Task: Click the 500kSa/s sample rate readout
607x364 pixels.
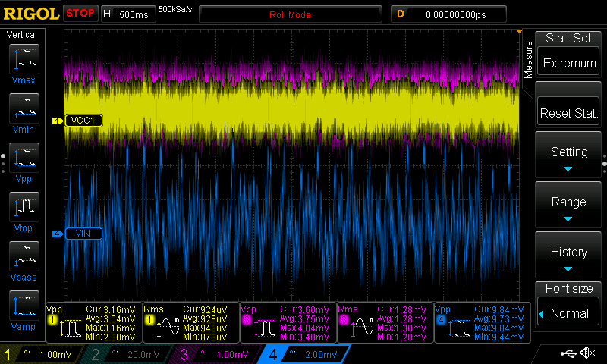Action: tap(175, 10)
